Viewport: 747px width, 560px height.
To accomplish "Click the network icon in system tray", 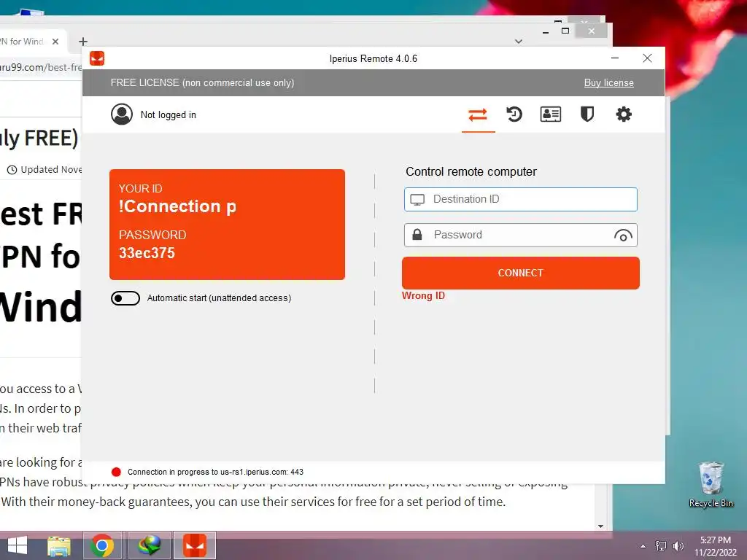I will 661,546.
